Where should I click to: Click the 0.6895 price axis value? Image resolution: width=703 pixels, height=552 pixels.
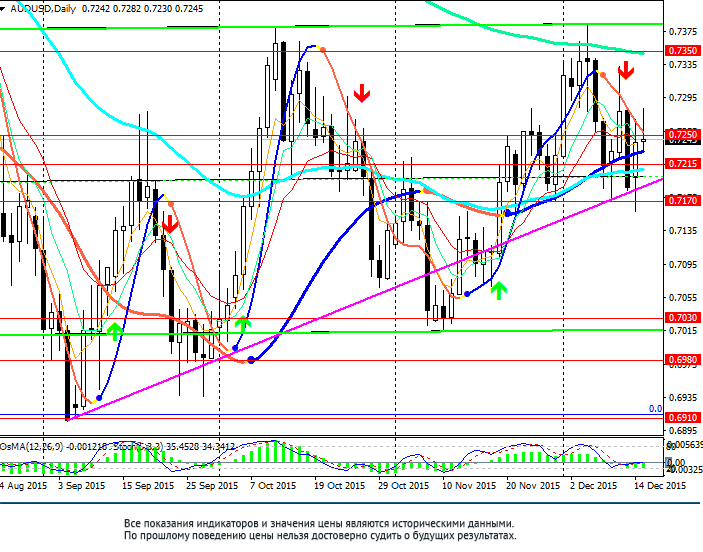[683, 431]
